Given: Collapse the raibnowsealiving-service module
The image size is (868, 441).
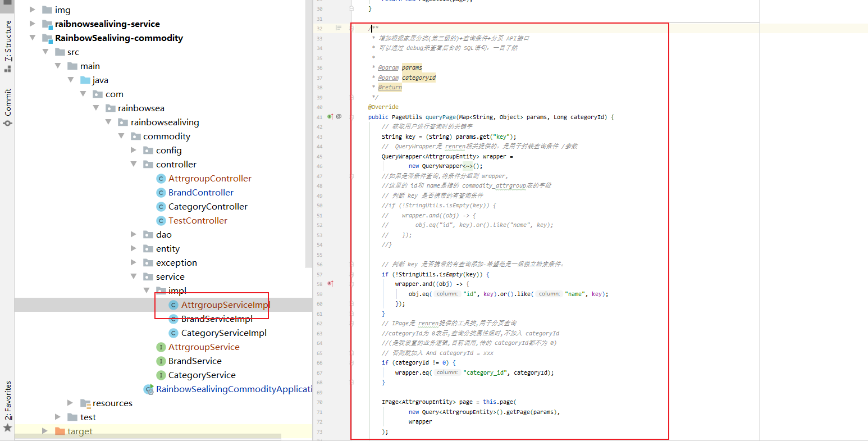Looking at the screenshot, I should (x=33, y=24).
